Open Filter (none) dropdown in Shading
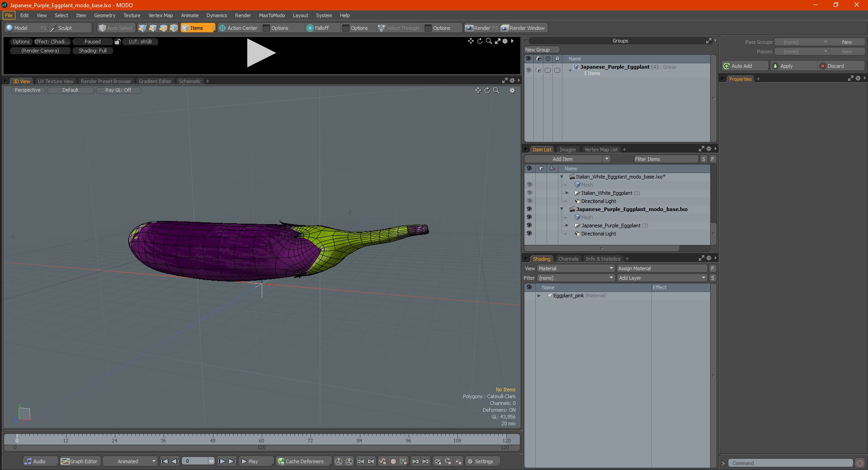Screen dimensions: 868x470 coord(576,278)
